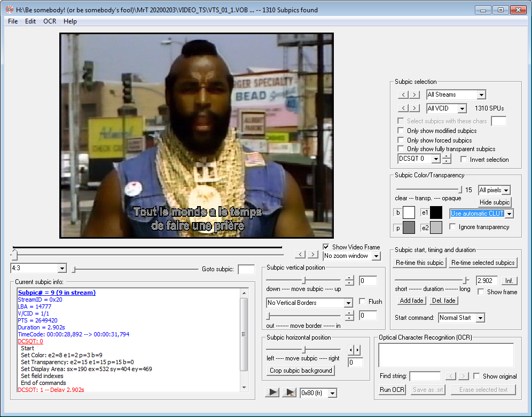Open the All Streams dropdown

481,95
